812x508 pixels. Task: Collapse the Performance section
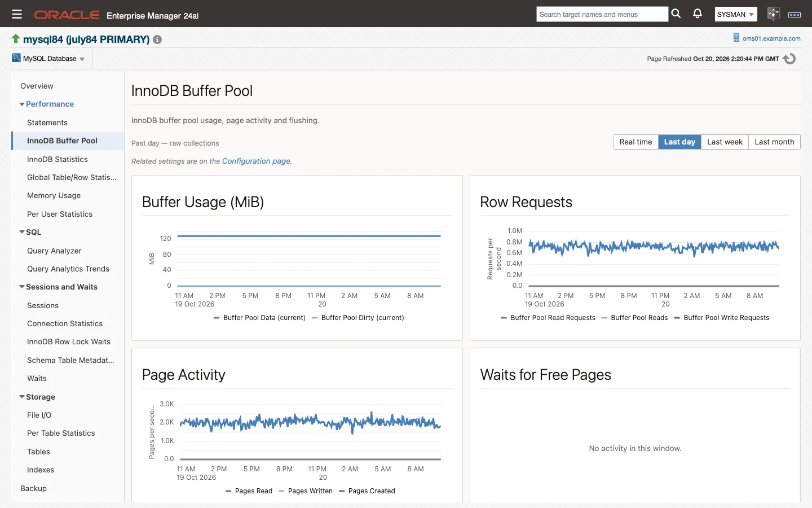coord(22,104)
